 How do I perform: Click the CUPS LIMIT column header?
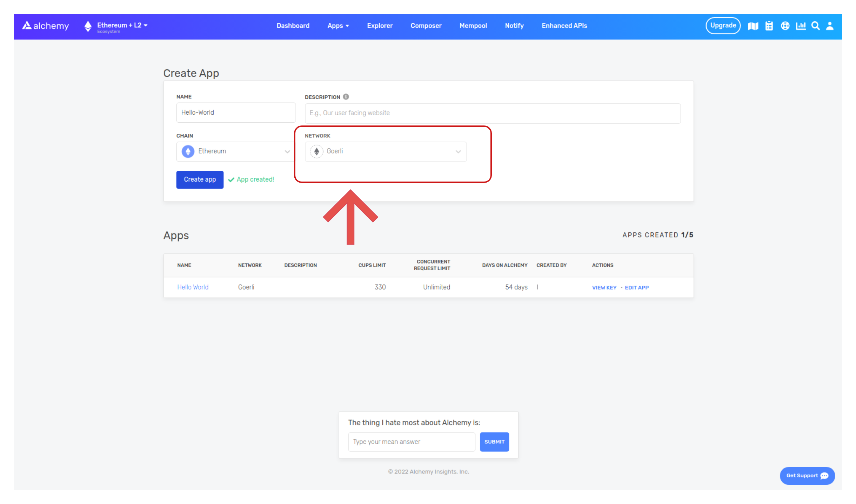(x=372, y=265)
